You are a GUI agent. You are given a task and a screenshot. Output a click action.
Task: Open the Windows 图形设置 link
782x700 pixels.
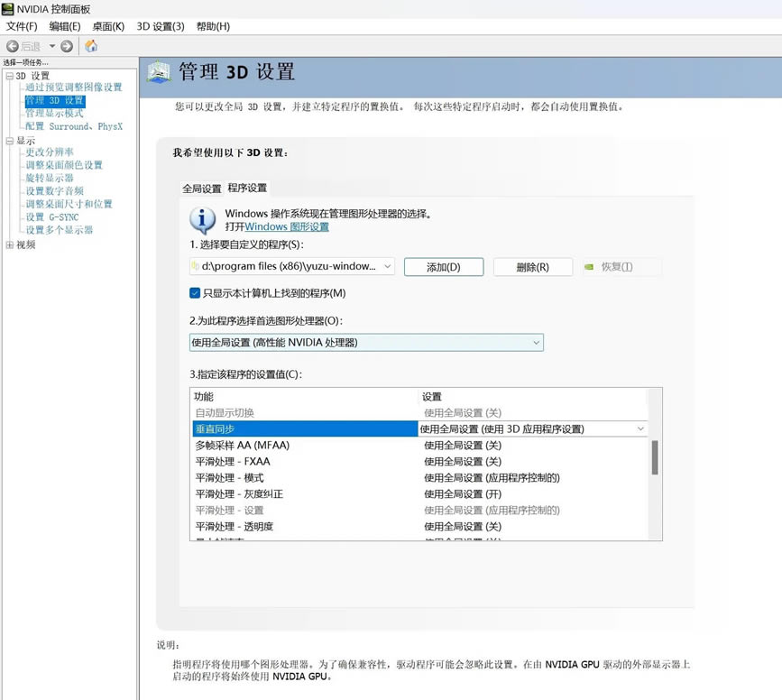pos(286,227)
